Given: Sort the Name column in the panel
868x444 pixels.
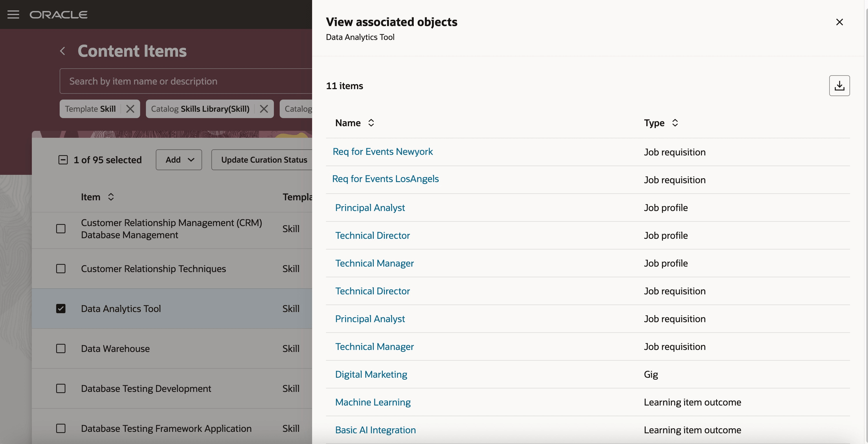Looking at the screenshot, I should point(371,123).
